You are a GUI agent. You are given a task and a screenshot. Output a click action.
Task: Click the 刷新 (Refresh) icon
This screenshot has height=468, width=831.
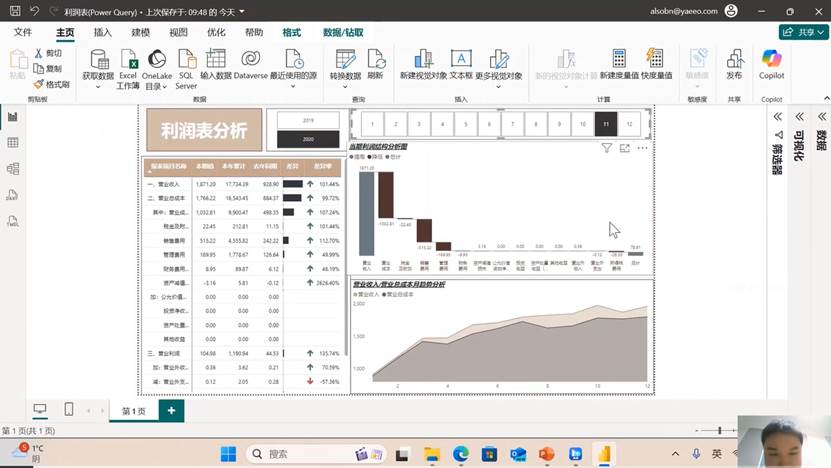tap(375, 60)
